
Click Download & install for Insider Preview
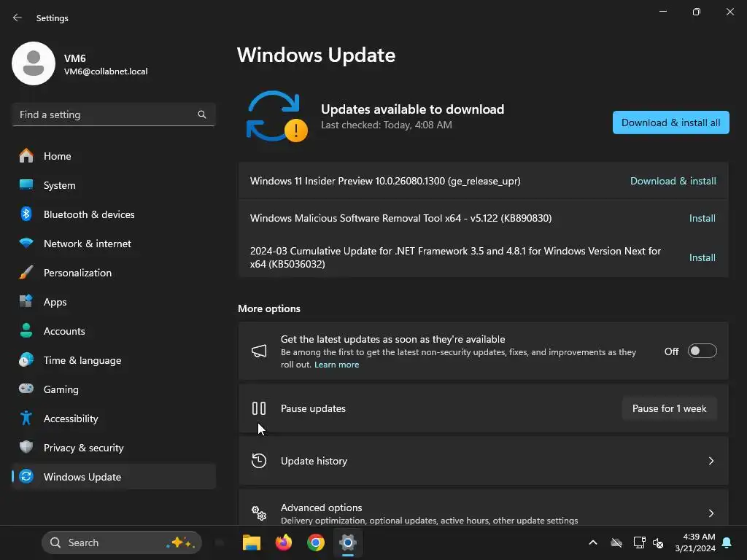(x=673, y=181)
